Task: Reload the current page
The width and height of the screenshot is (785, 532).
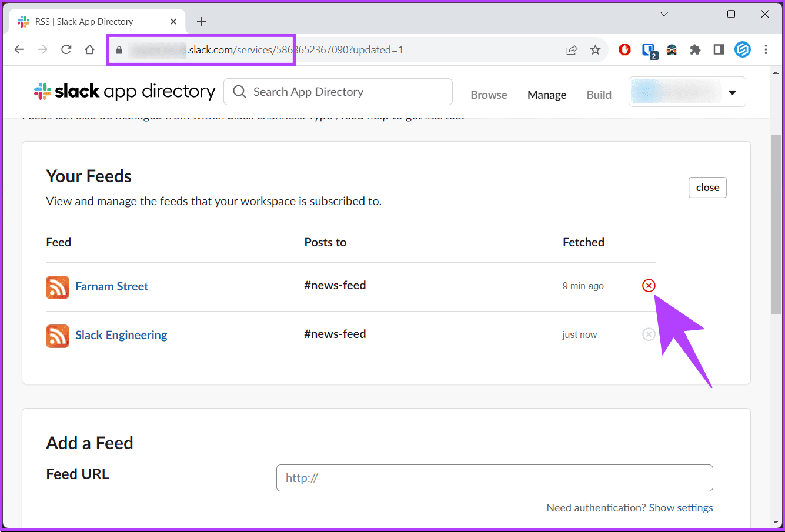Action: coord(66,50)
